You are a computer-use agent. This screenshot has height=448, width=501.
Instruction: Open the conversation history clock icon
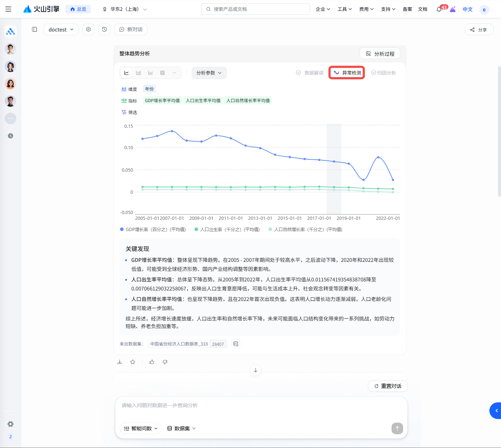point(104,29)
